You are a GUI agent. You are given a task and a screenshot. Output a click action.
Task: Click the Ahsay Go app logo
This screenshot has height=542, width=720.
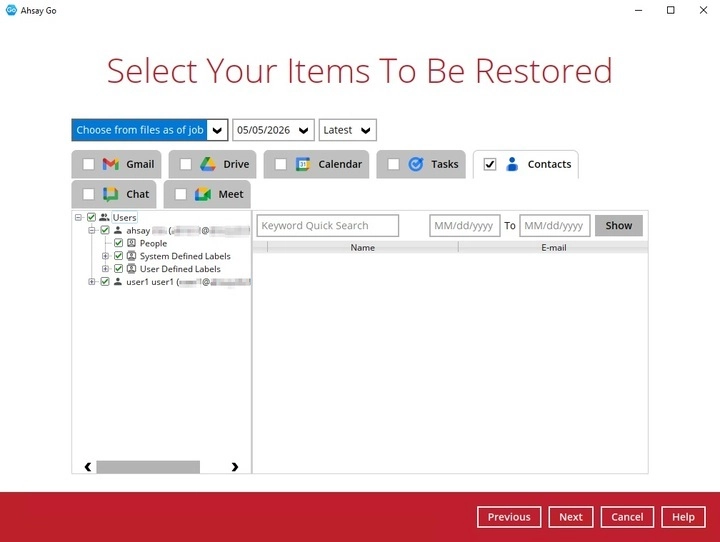click(11, 10)
